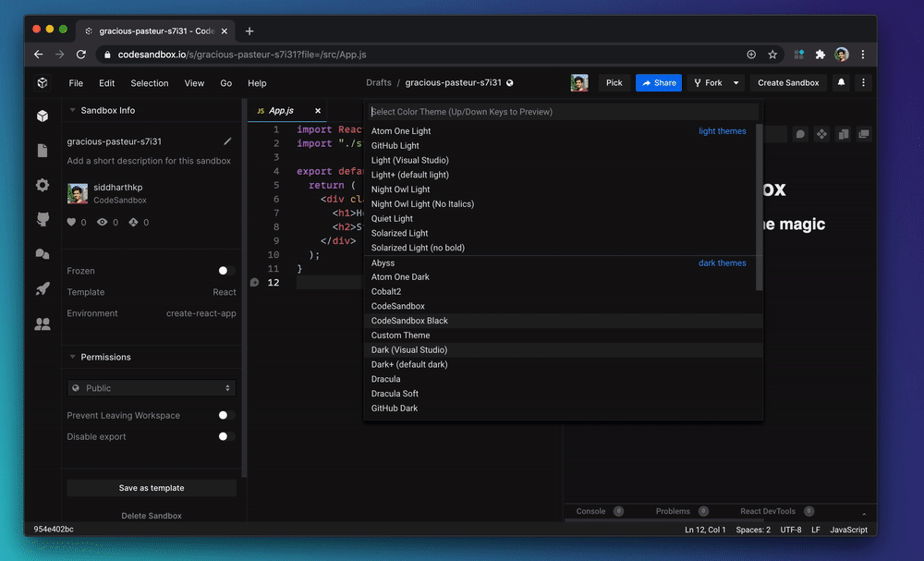Image resolution: width=924 pixels, height=561 pixels.
Task: Open the Help menu
Action: tap(257, 83)
